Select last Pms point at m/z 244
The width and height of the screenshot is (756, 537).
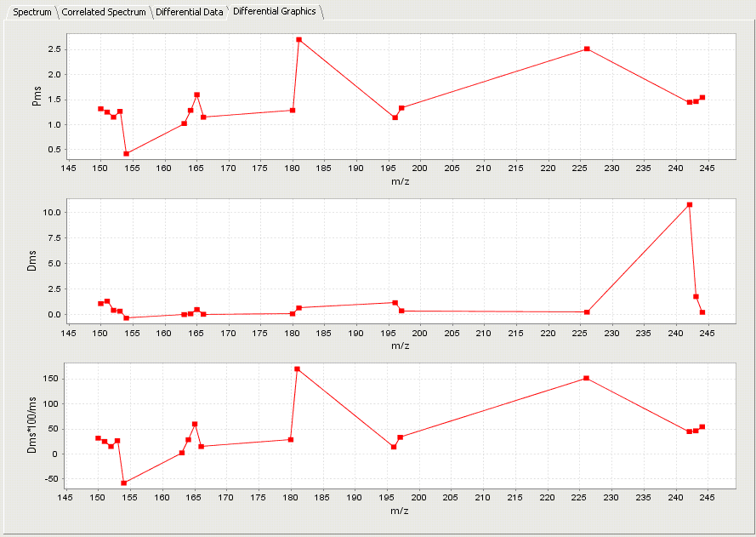702,97
